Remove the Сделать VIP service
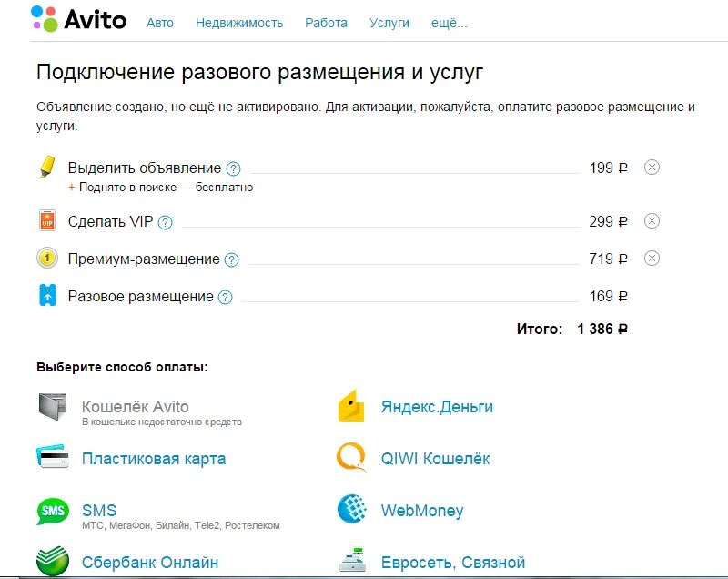 [652, 220]
